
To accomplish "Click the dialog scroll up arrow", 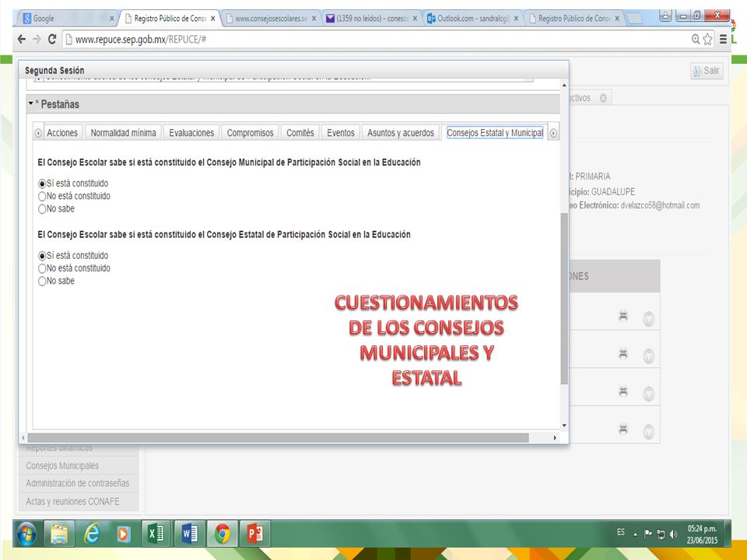I will coord(564,86).
